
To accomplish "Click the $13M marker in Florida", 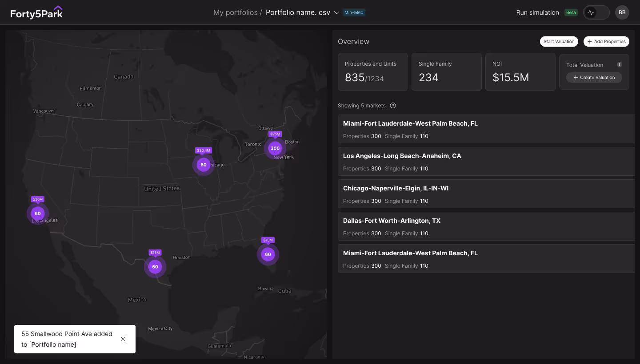I will tap(268, 240).
